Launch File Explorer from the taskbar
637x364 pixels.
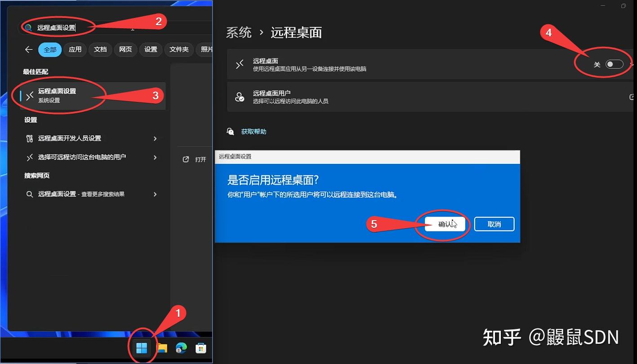click(162, 348)
